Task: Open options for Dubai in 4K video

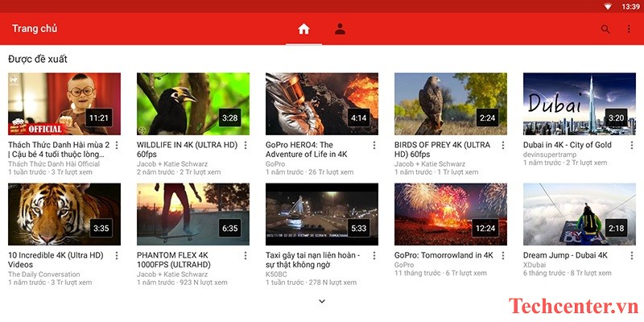Action: click(632, 146)
